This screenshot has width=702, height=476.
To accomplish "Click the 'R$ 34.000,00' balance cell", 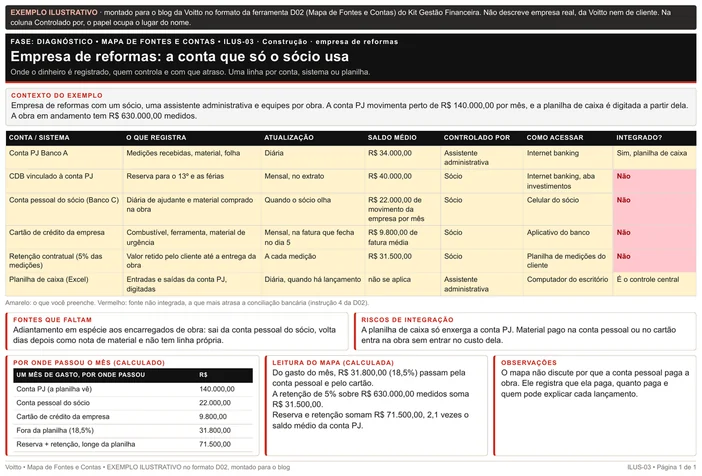I will pyautogui.click(x=403, y=158).
